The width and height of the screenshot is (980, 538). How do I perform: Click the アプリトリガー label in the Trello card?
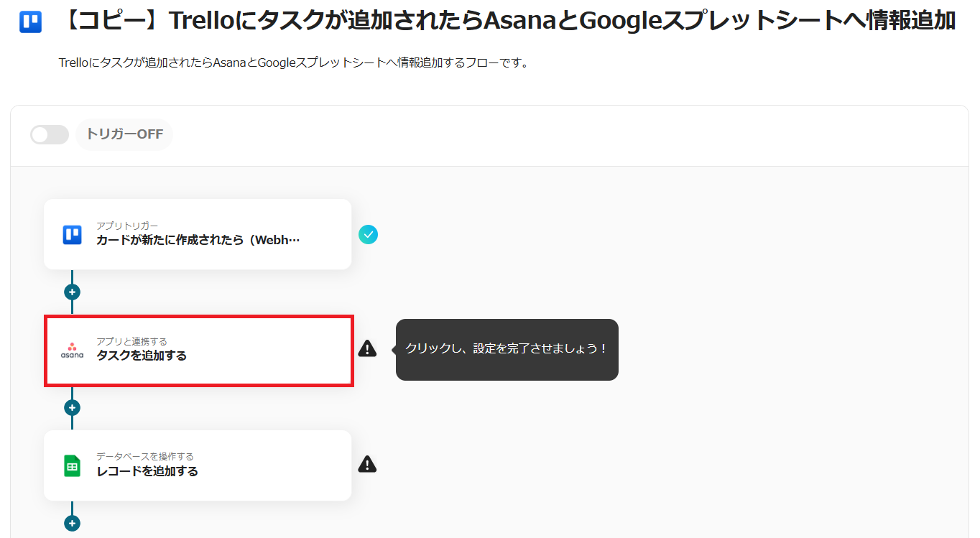[127, 226]
